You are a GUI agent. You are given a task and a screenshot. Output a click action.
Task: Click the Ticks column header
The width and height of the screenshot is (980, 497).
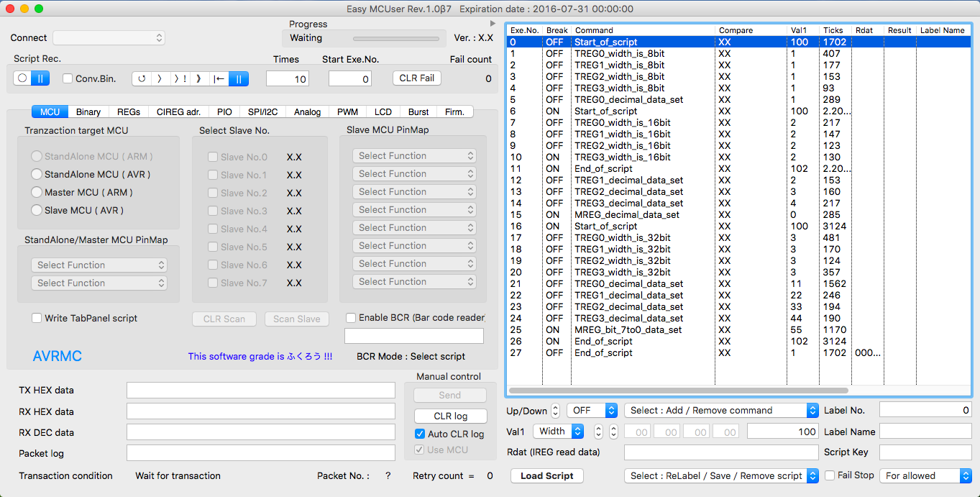pos(836,30)
